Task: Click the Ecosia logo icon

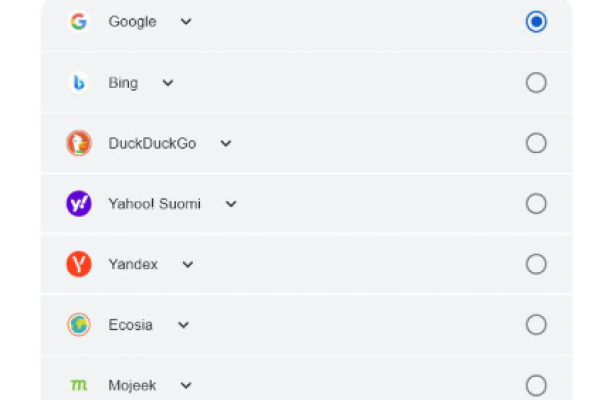Action: tap(79, 325)
